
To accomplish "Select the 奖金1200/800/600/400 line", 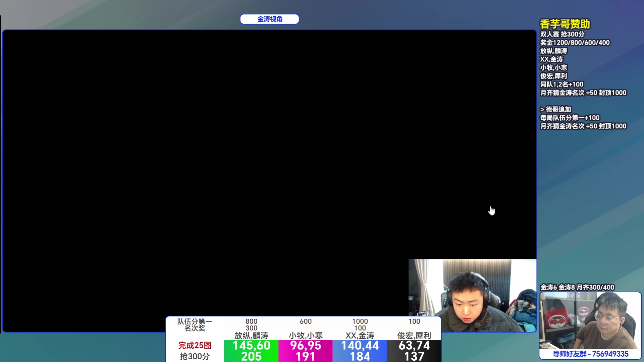I will click(x=575, y=43).
